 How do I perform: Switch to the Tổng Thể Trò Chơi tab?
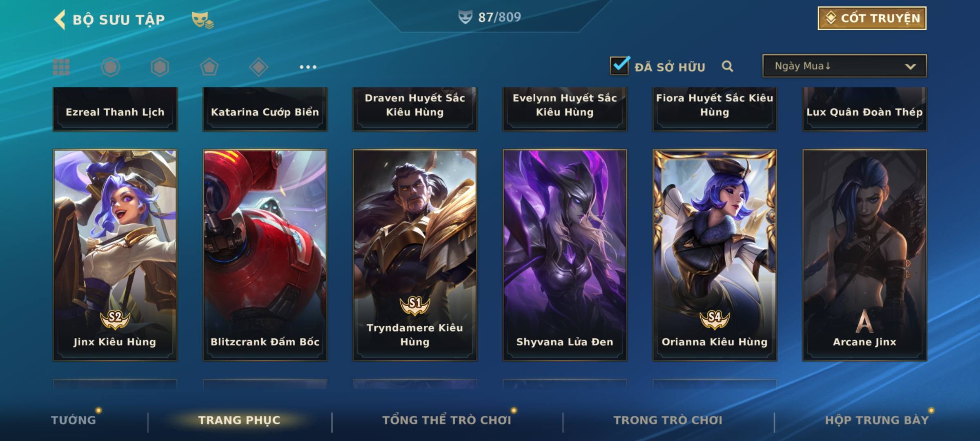(447, 420)
